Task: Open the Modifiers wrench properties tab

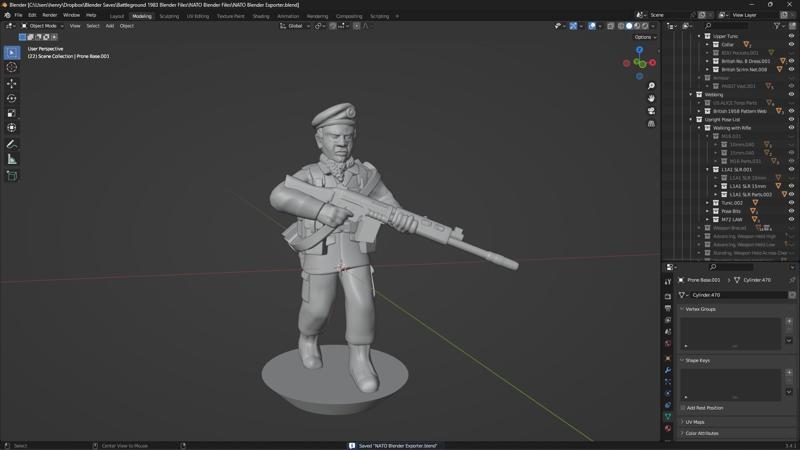Action: coord(668,370)
